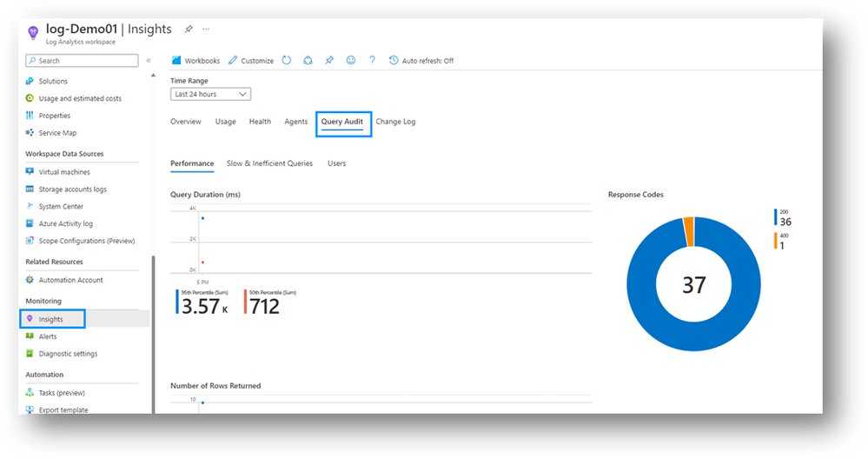Image resolution: width=868 pixels, height=459 pixels.
Task: Toggle Auto refresh: Off setting
Action: pyautogui.click(x=421, y=60)
